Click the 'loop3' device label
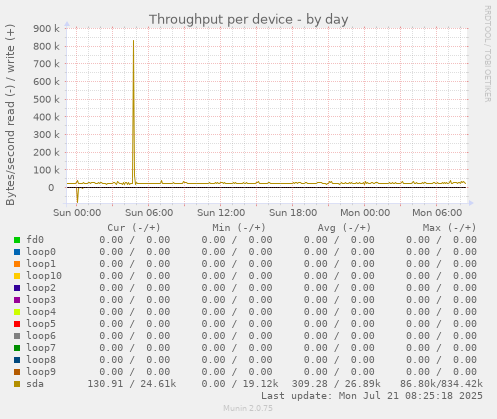Viewport: 497px width, 419px height. click(41, 300)
